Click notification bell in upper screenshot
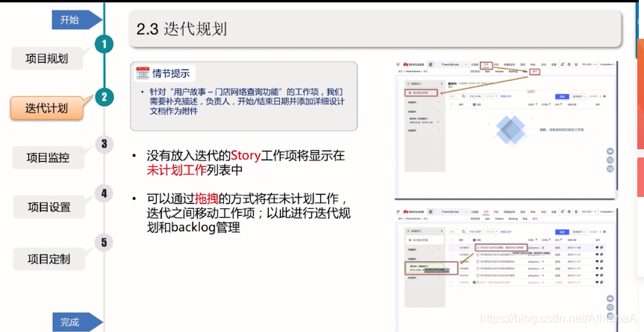The image size is (644, 332). [x=562, y=64]
